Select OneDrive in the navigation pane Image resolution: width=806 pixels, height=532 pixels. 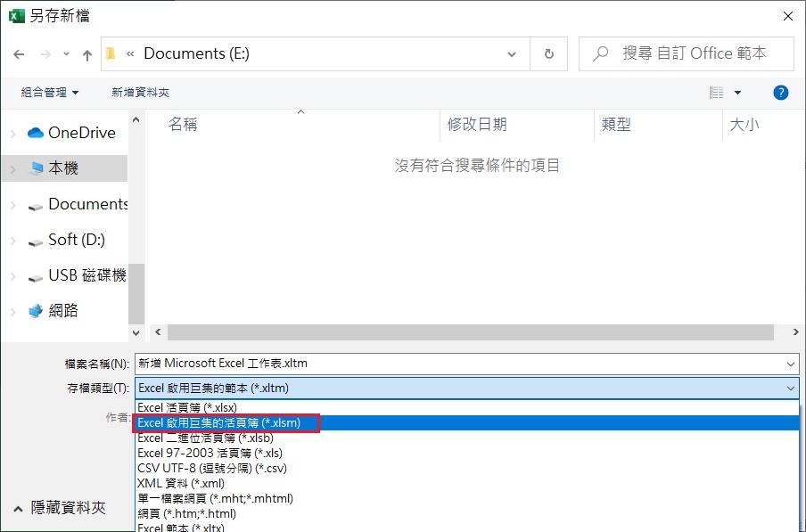tap(82, 133)
